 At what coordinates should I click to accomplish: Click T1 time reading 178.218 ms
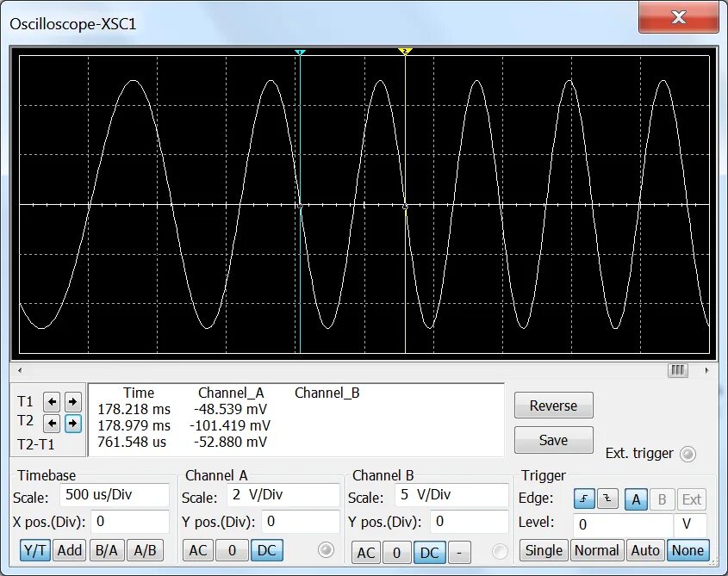[134, 409]
